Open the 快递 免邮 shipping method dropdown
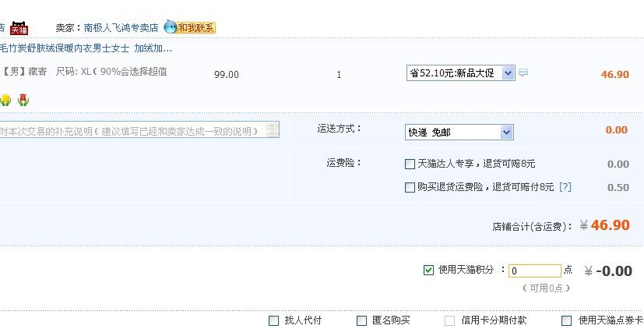The height and width of the screenshot is (329, 644). (459, 133)
